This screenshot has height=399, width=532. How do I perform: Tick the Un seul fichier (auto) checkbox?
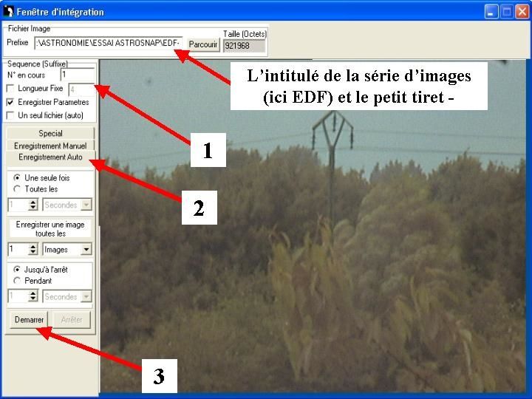click(x=10, y=115)
